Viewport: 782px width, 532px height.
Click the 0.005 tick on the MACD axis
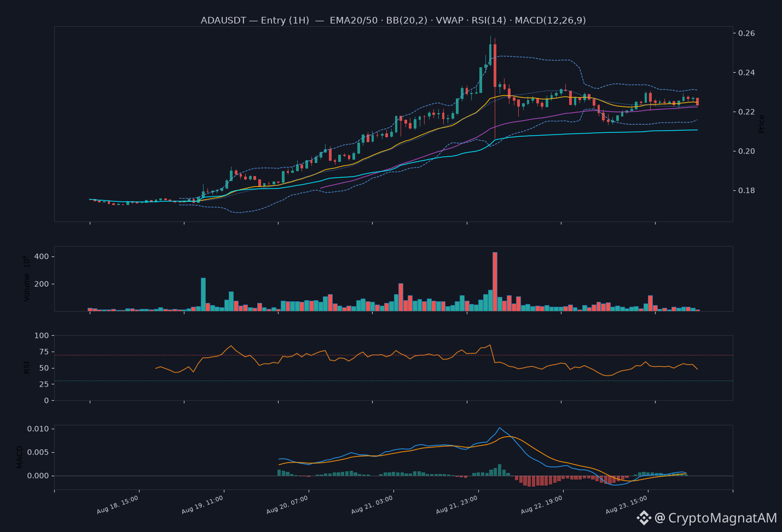click(38, 452)
